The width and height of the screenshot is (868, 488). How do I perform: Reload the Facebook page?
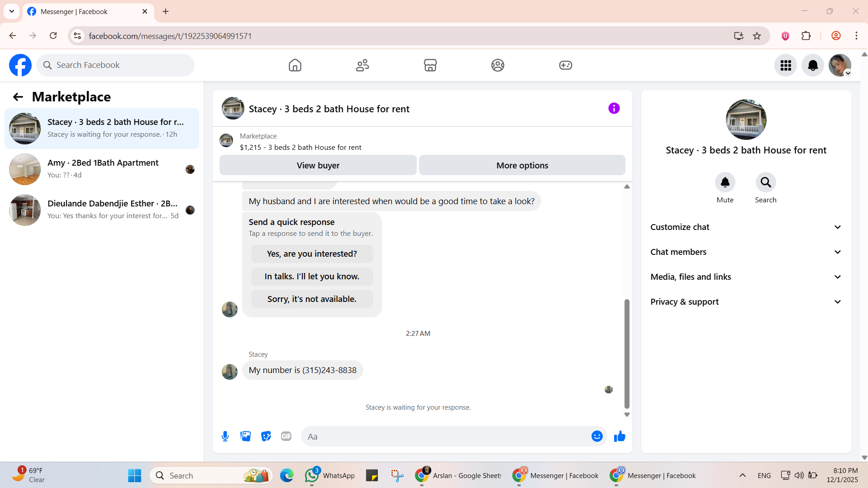(53, 36)
